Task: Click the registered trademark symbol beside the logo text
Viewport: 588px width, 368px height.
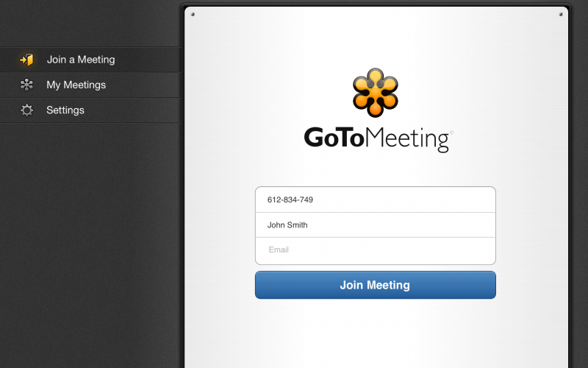Action: [451, 132]
